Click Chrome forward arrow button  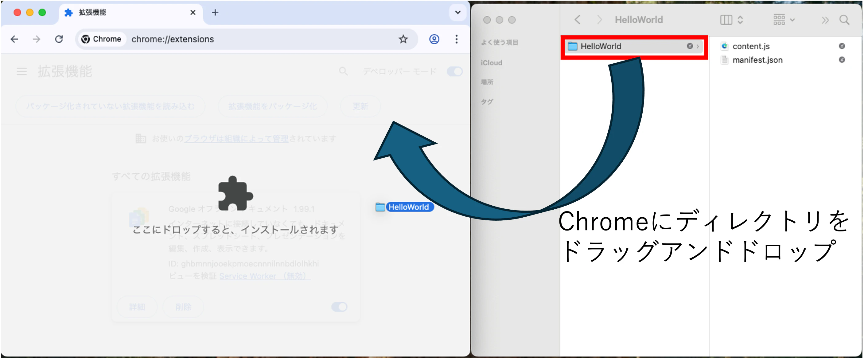pyautogui.click(x=37, y=39)
